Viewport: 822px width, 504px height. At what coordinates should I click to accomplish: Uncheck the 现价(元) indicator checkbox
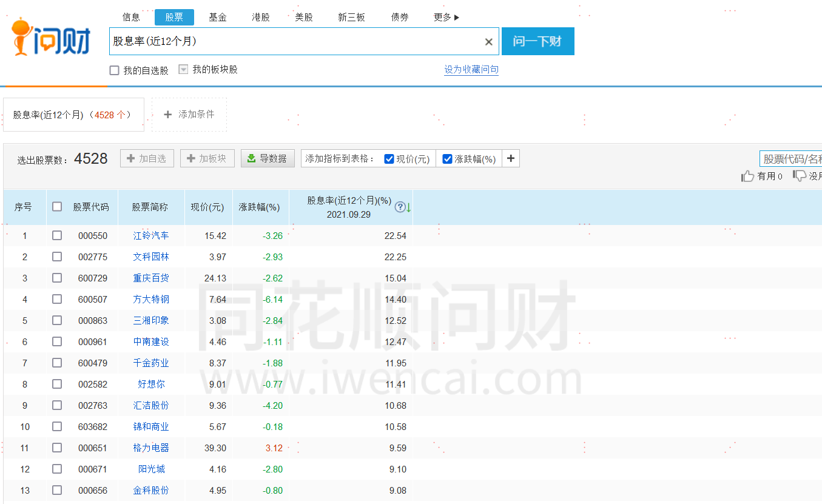[389, 159]
